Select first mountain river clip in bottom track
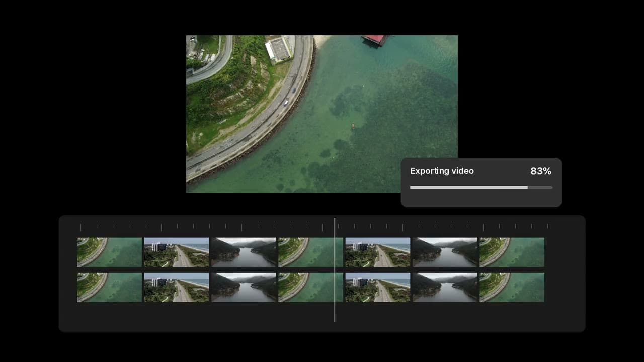 [244, 287]
